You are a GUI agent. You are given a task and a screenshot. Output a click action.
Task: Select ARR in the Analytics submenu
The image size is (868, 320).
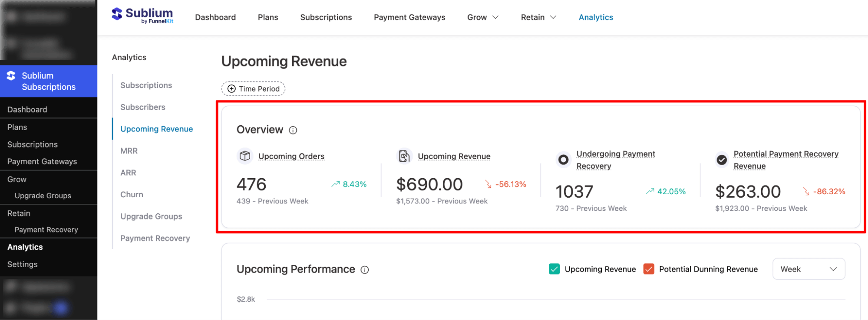(x=128, y=173)
